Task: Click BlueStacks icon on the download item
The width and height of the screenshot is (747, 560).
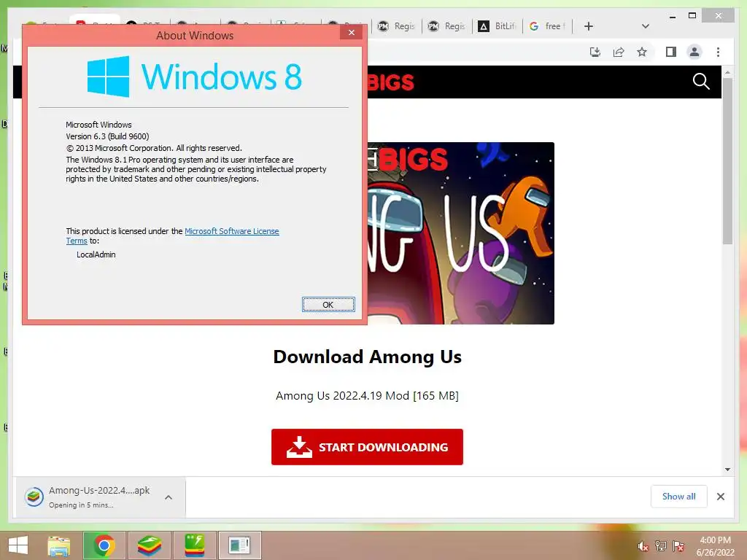Action: point(34,497)
